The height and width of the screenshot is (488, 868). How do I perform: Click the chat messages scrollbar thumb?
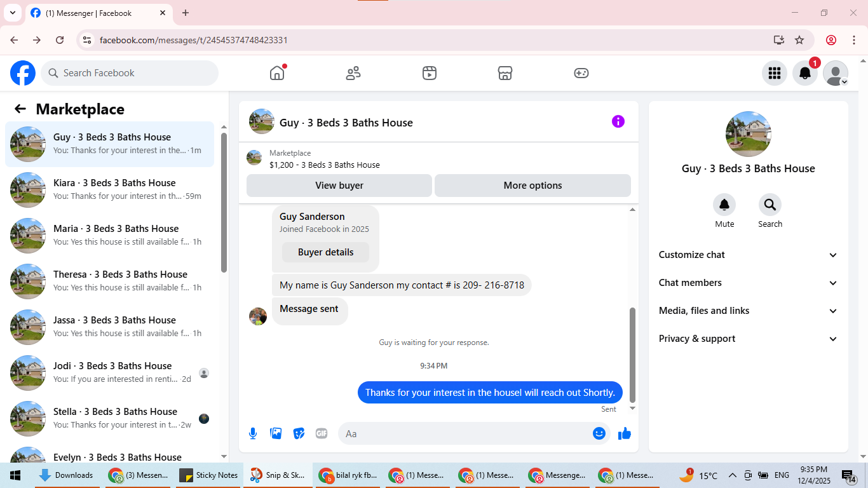[632, 355]
